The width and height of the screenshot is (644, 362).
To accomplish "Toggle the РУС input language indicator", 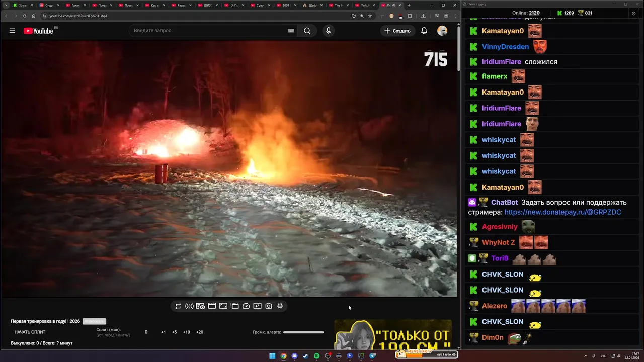I will click(603, 356).
